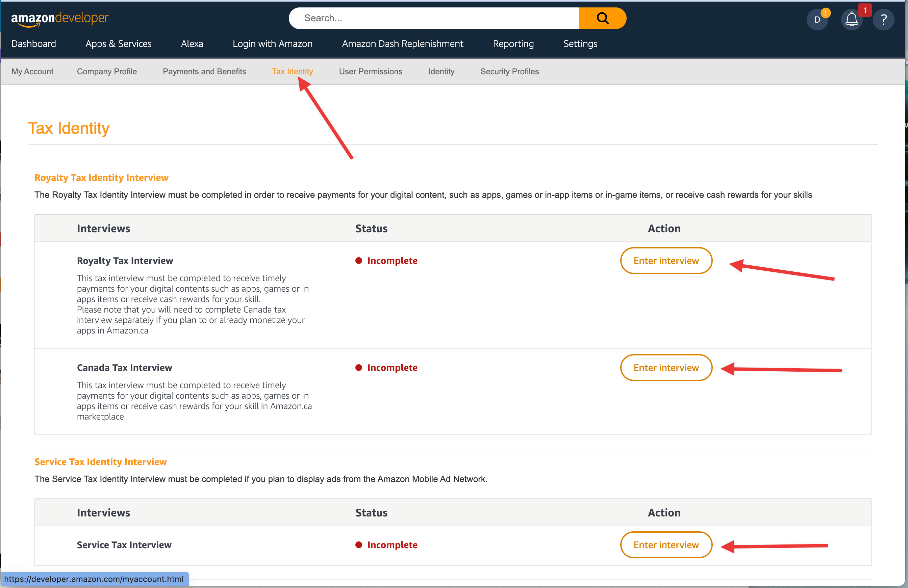This screenshot has height=588, width=908.
Task: Switch to the My Account tab
Action: pos(32,71)
